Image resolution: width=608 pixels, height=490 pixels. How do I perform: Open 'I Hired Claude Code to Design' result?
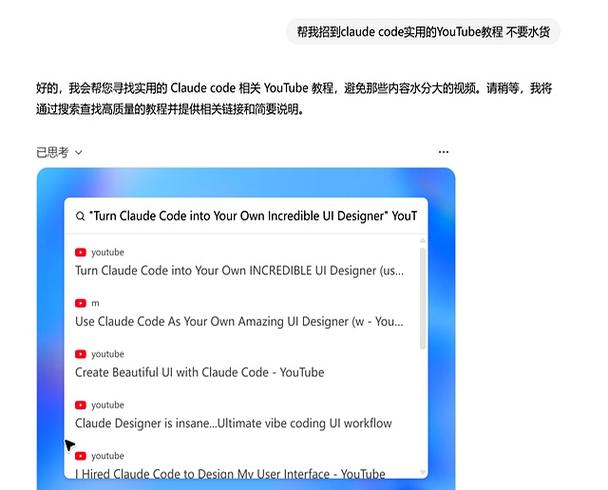pos(230,473)
